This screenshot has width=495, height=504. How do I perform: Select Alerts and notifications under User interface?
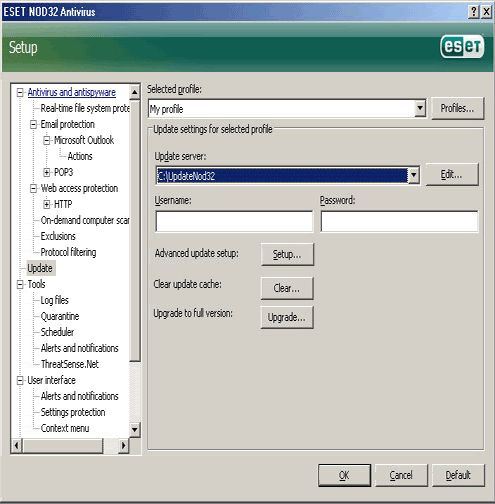click(x=80, y=396)
